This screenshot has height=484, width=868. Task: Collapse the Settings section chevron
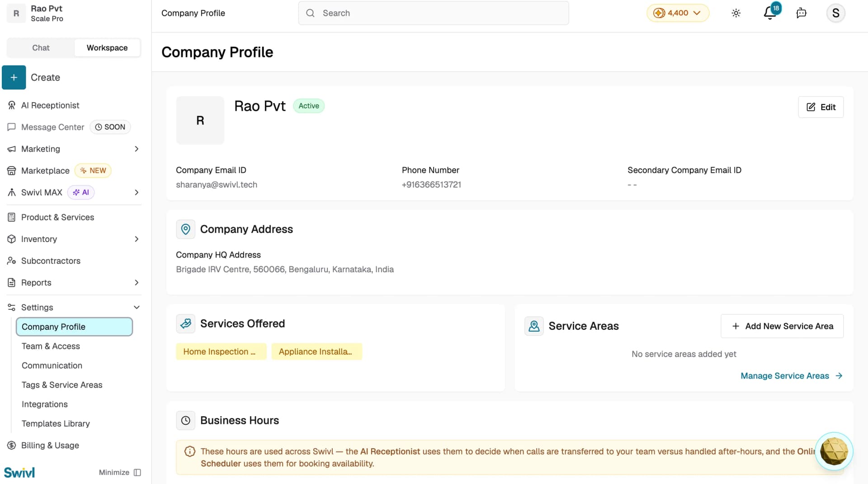pyautogui.click(x=137, y=307)
